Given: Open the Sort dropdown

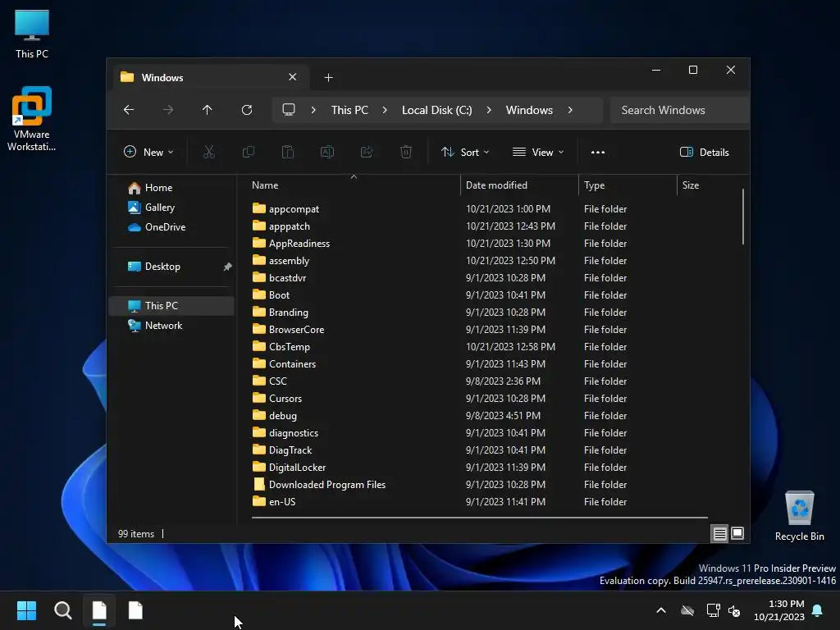Looking at the screenshot, I should tap(465, 152).
